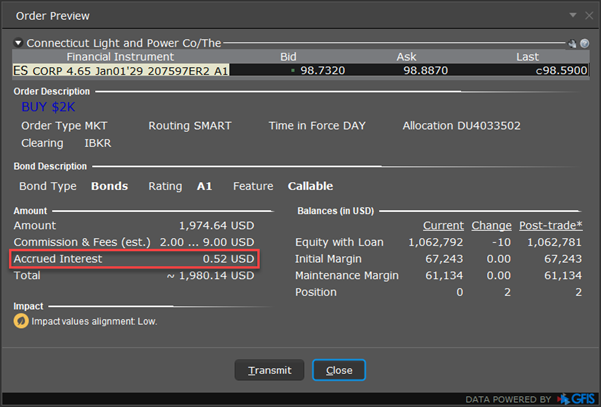Screen dimensions: 601x407
Task: Click the Change column header
Action: tap(491, 225)
